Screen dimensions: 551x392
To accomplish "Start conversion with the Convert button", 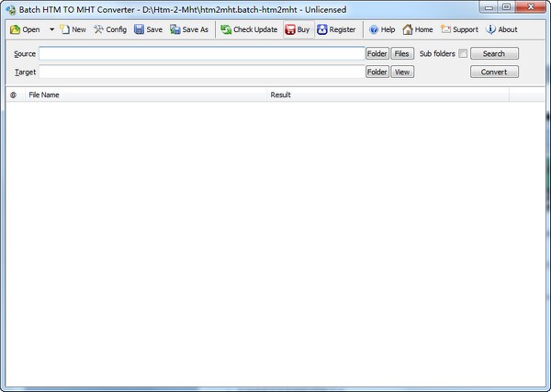I will coord(494,72).
